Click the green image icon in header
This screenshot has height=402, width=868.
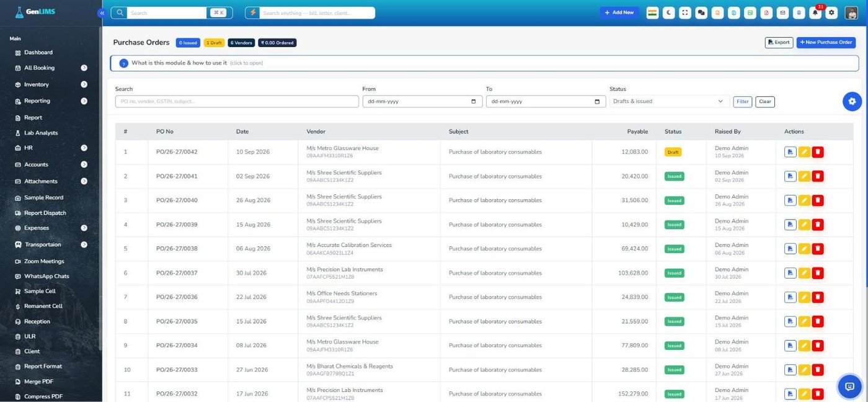[750, 12]
